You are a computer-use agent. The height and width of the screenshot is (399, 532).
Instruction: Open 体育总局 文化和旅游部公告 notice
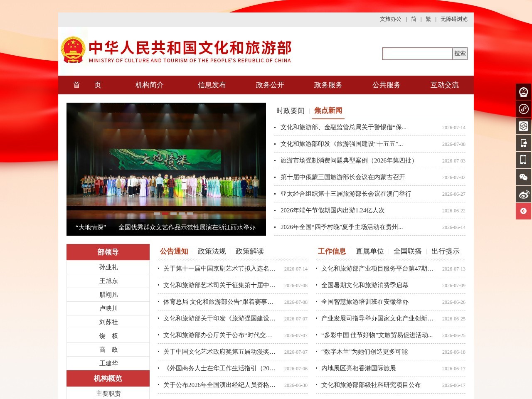[x=219, y=302]
